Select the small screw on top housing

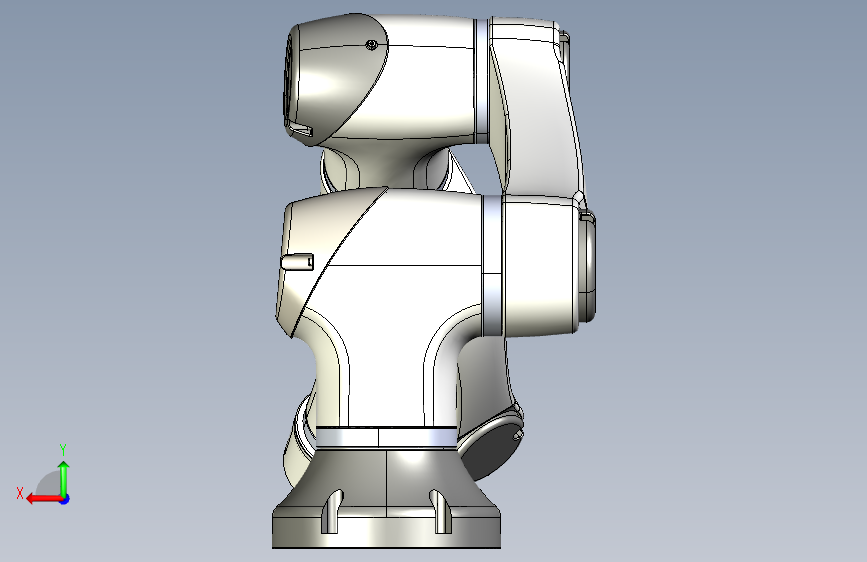(372, 45)
